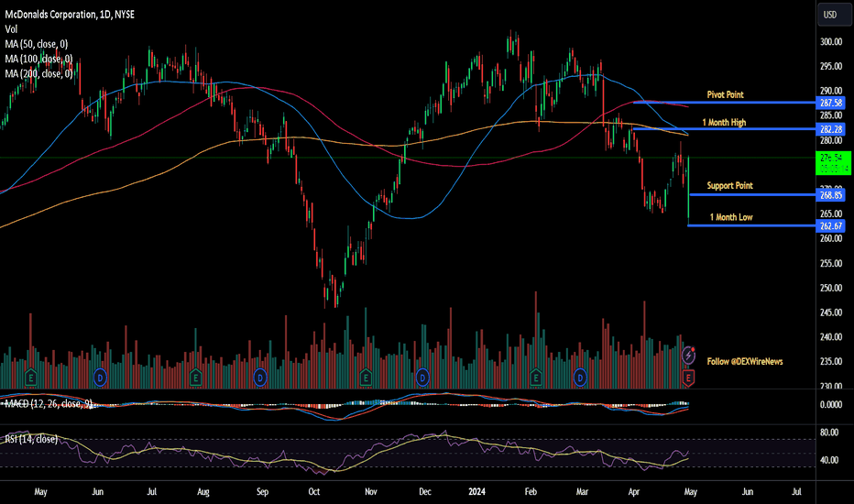Select the Support Point horizontal line

coord(752,194)
